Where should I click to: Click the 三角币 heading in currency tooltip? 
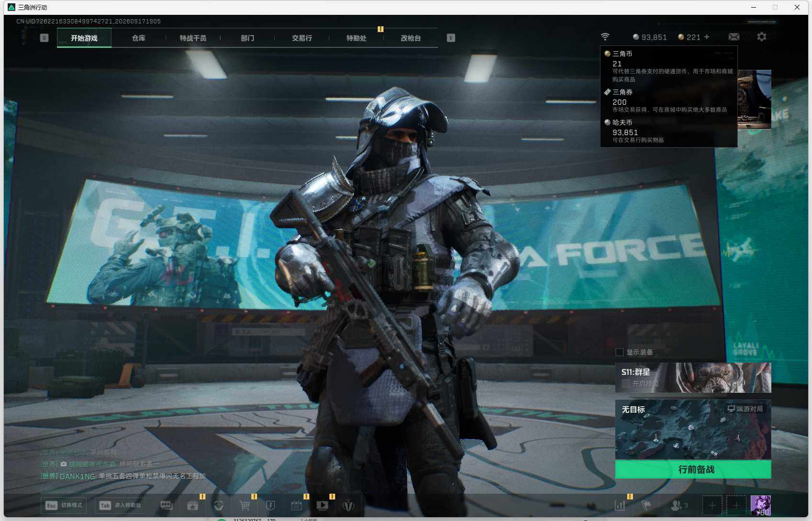click(x=622, y=54)
